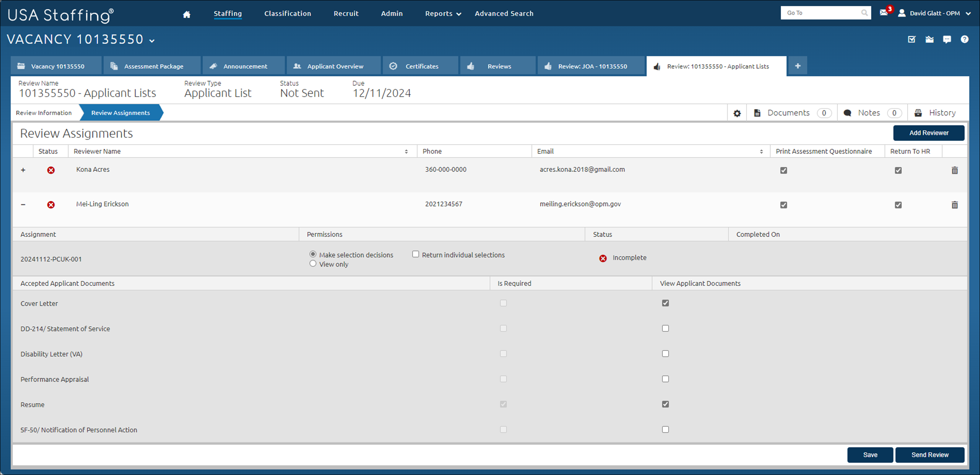Open the chat bubble icon in header

(947, 39)
